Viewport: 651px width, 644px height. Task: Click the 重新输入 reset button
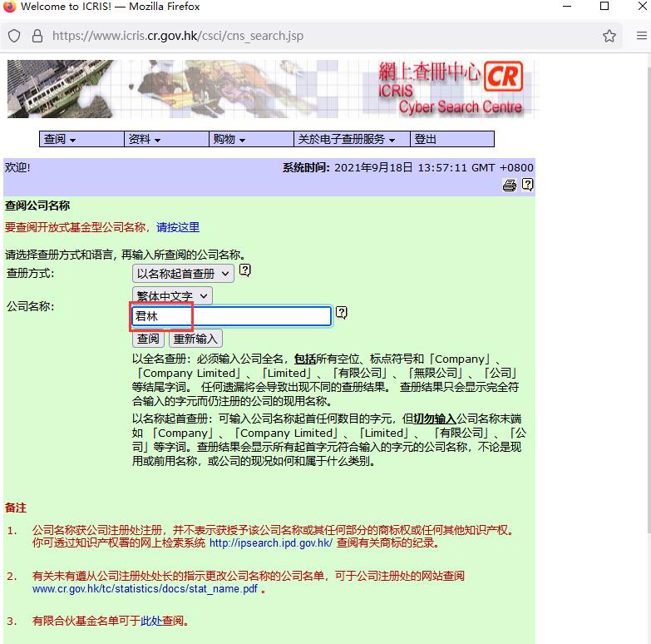point(195,339)
